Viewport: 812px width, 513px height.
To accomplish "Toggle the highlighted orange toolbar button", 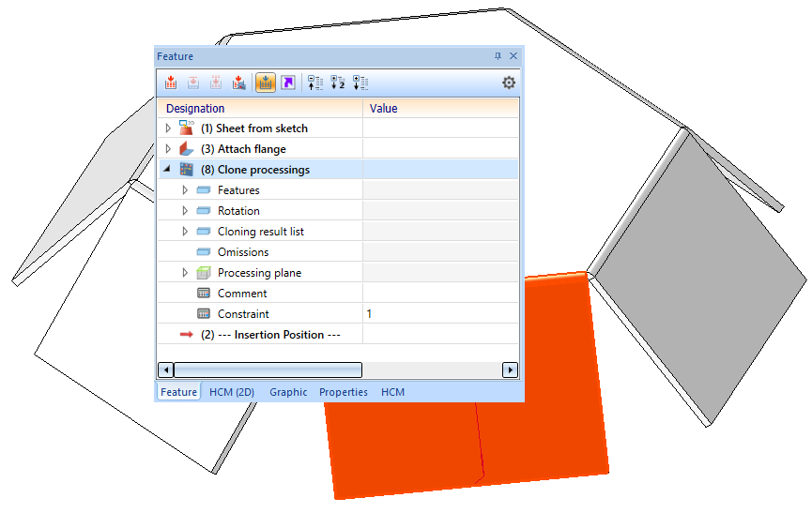I will pos(265,83).
